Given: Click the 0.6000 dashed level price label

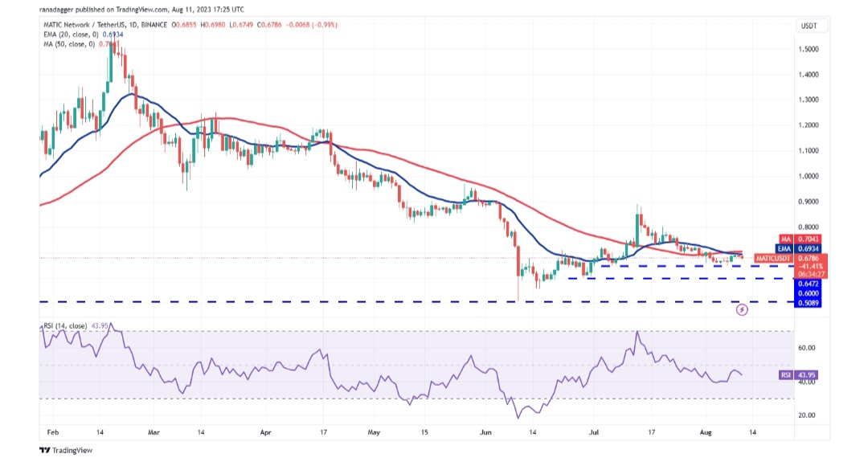Looking at the screenshot, I should tap(807, 293).
